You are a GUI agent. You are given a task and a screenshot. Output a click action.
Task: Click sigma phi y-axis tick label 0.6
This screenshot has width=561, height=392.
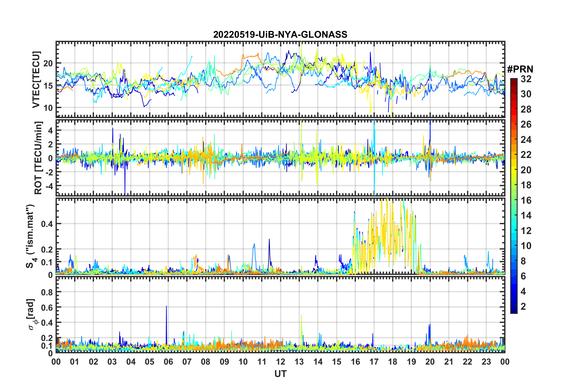(x=47, y=307)
